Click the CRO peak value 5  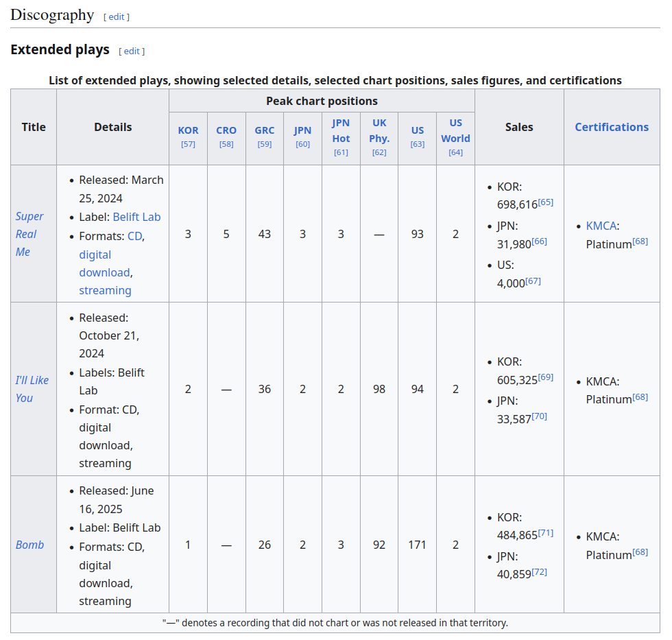[226, 234]
